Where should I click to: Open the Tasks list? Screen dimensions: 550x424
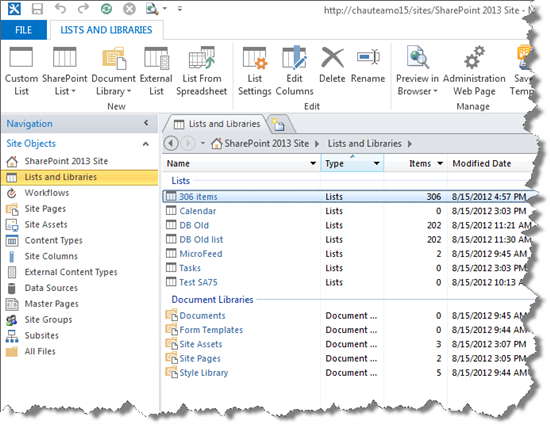tap(190, 268)
